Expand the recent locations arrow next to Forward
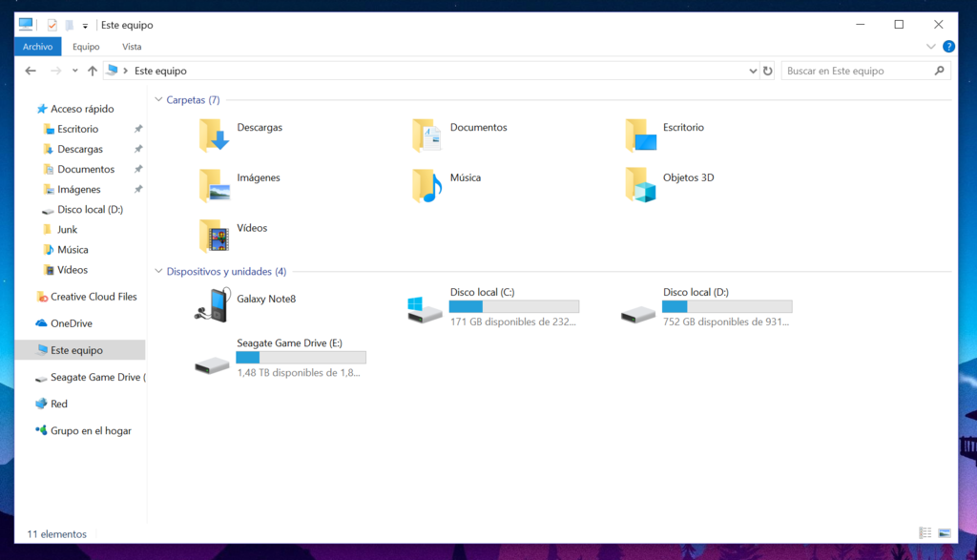 (x=73, y=70)
